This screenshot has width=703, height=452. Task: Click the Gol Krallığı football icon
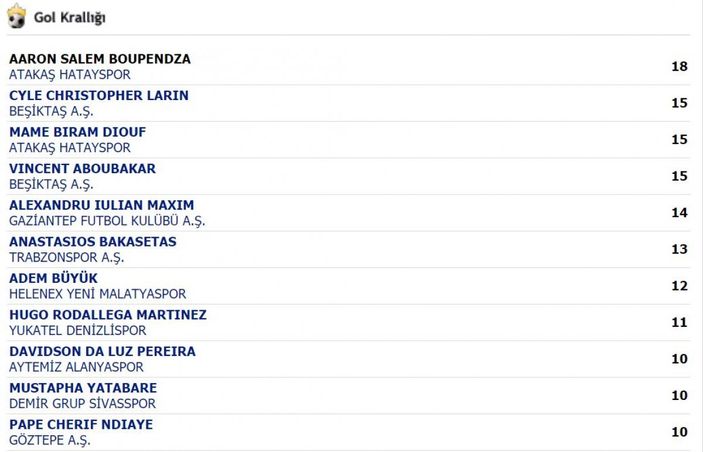click(x=16, y=18)
